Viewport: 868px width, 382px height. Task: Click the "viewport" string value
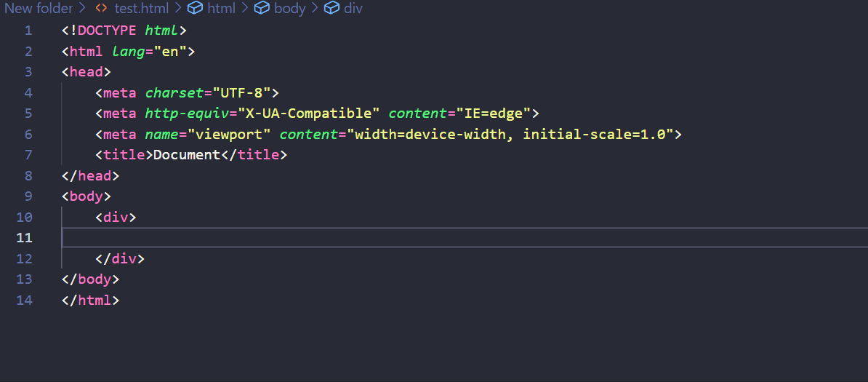click(x=229, y=135)
